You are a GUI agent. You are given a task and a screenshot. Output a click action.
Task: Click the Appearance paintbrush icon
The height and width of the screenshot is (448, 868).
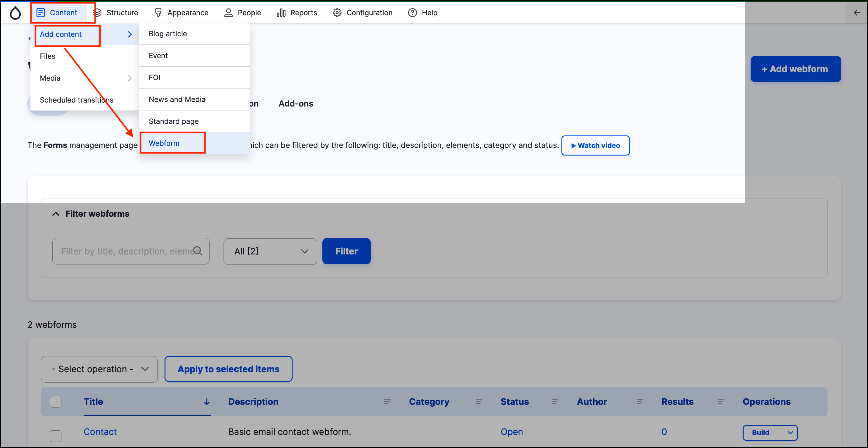(x=158, y=13)
